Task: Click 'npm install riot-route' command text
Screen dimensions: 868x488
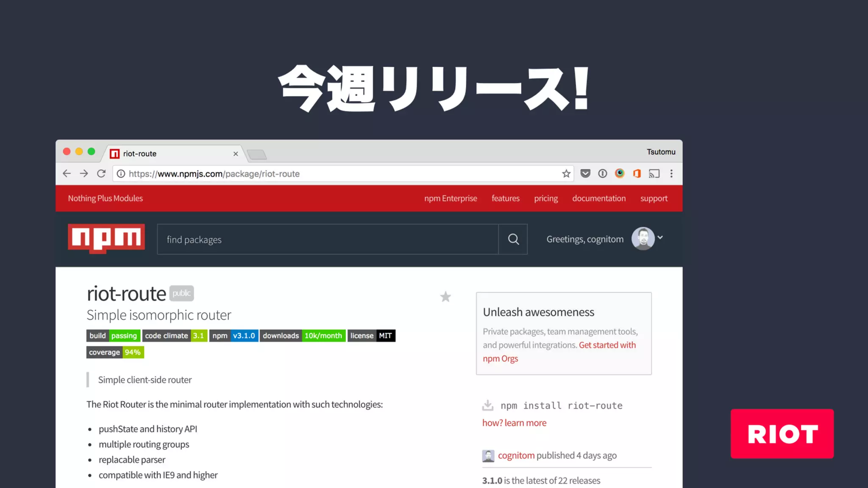Action: (x=562, y=405)
